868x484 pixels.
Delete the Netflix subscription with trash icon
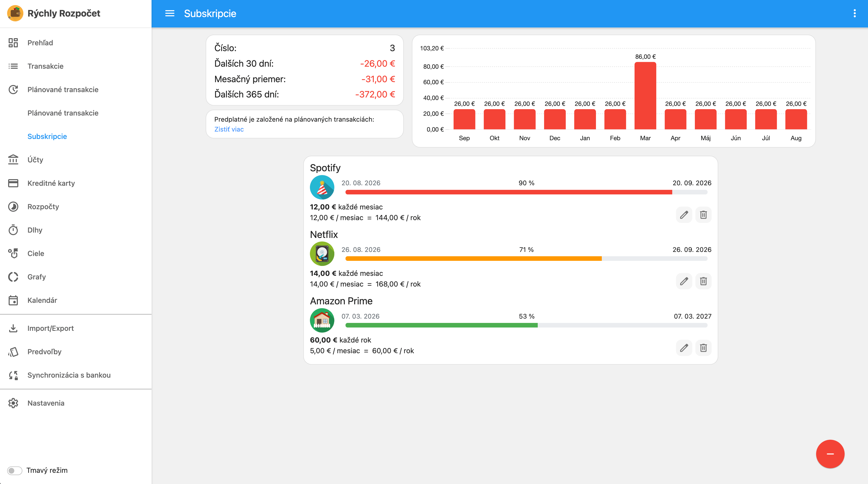[704, 281]
